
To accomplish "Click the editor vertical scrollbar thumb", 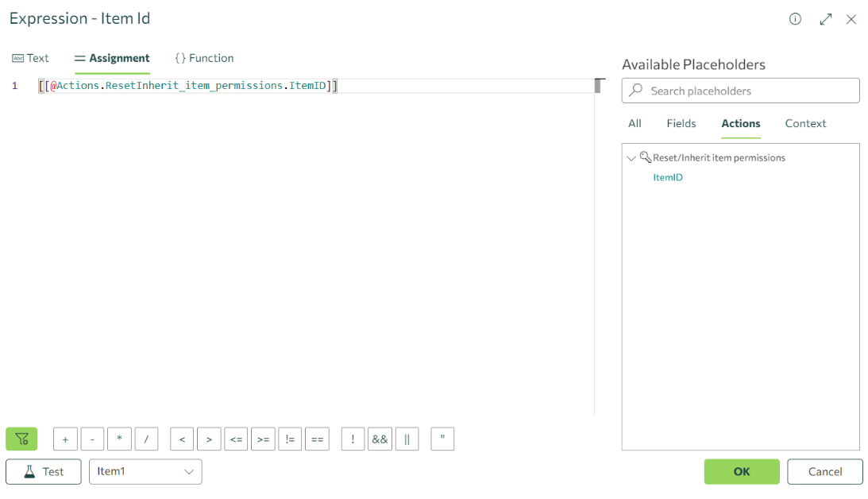I will [598, 86].
